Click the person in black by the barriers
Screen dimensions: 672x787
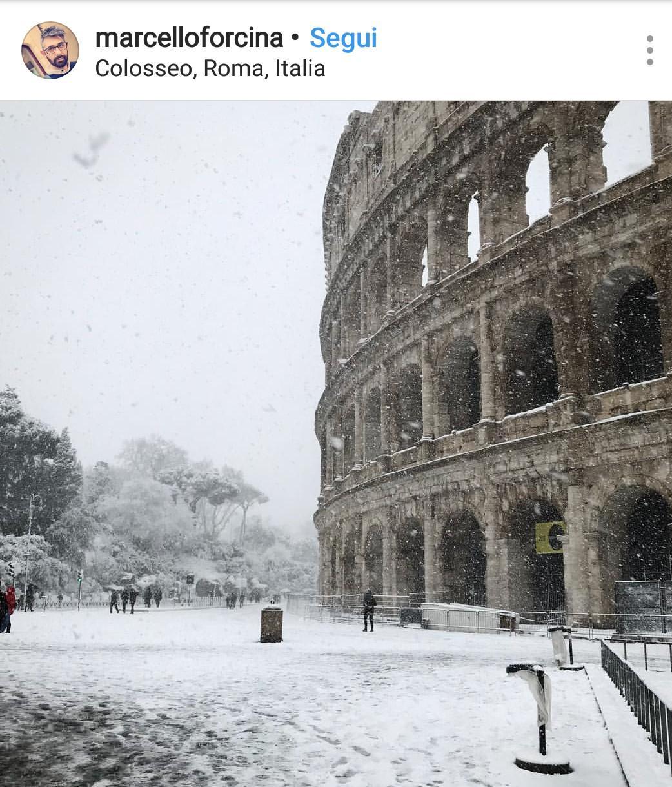369,610
